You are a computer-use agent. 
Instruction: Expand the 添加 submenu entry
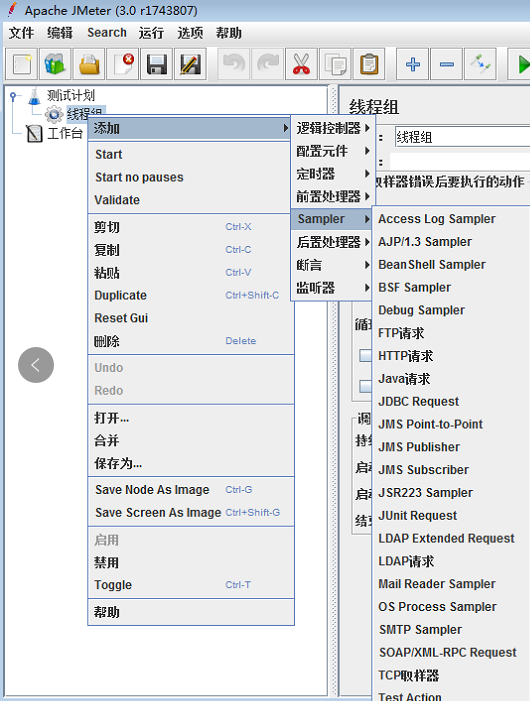[x=190, y=128]
